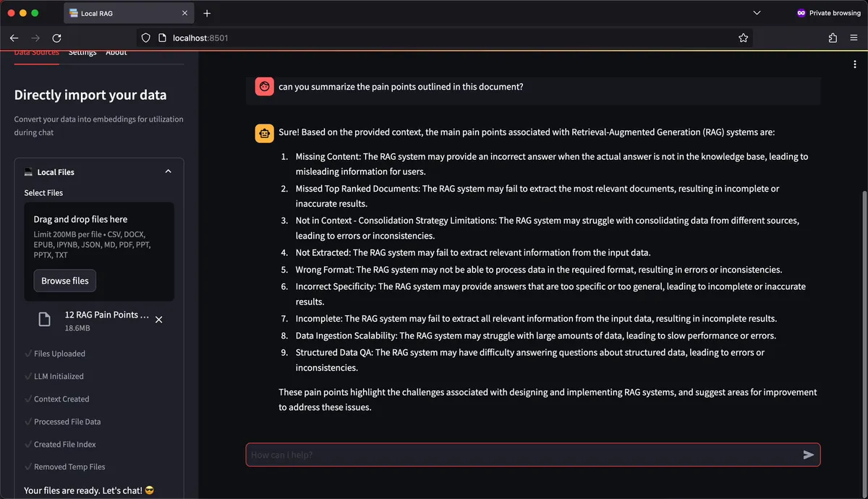868x499 pixels.
Task: Click the 'Processed File Data' status line
Action: 62,422
